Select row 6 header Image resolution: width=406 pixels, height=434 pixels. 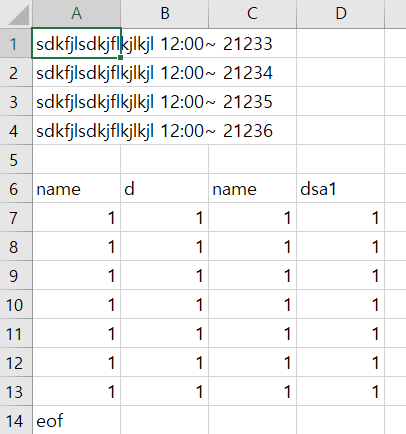click(16, 188)
